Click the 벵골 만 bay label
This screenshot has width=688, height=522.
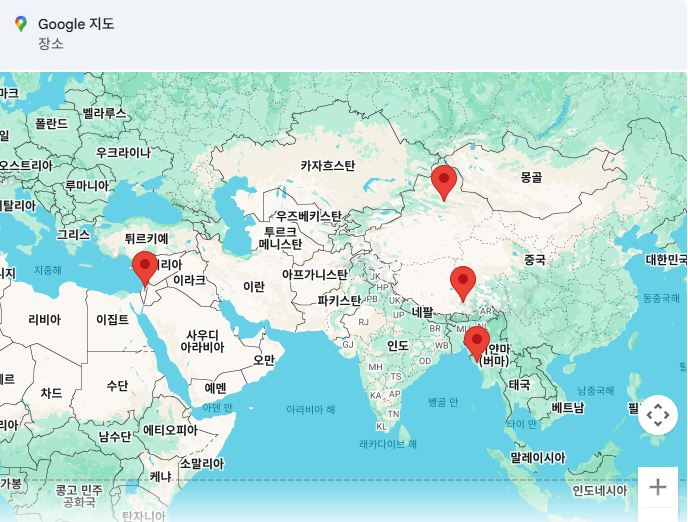443,402
